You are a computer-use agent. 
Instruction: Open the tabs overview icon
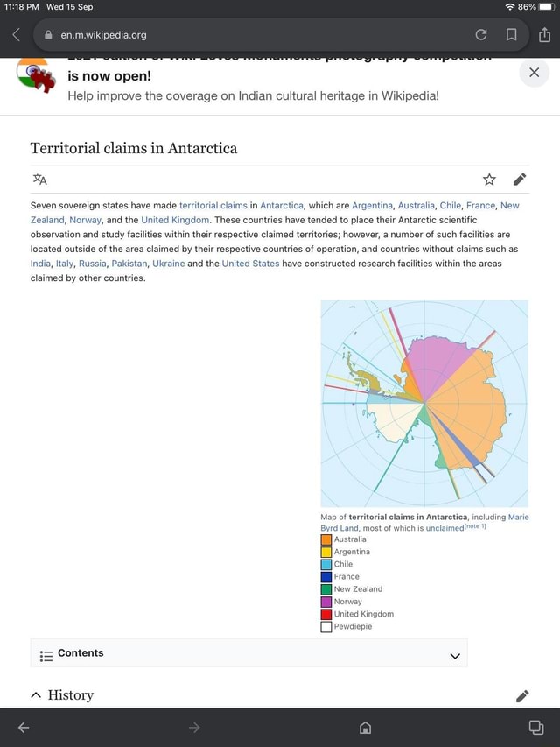(535, 728)
